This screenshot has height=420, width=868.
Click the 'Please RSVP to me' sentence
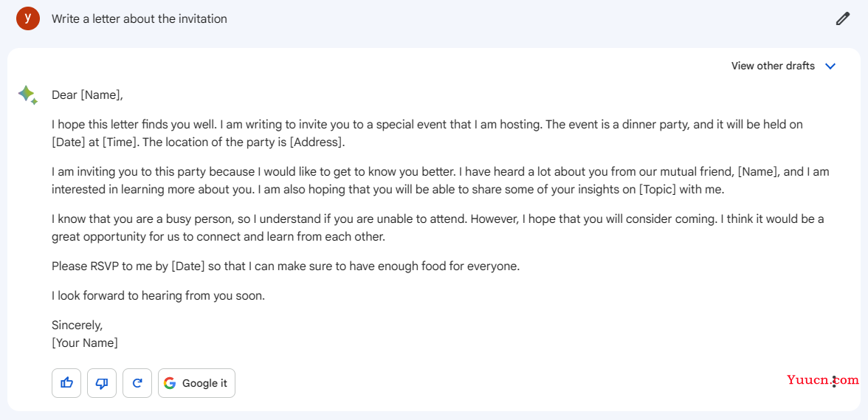(286, 266)
